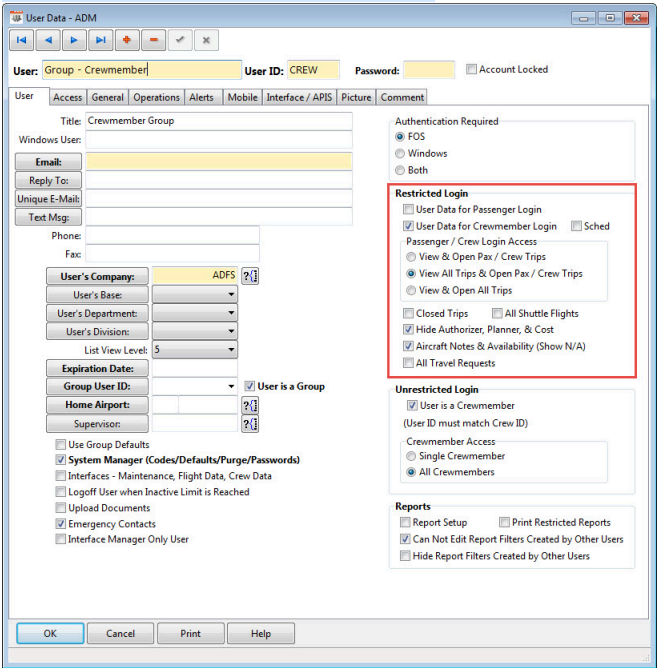The height and width of the screenshot is (668, 662).
Task: Jump to last record in toolbar
Action: point(100,40)
